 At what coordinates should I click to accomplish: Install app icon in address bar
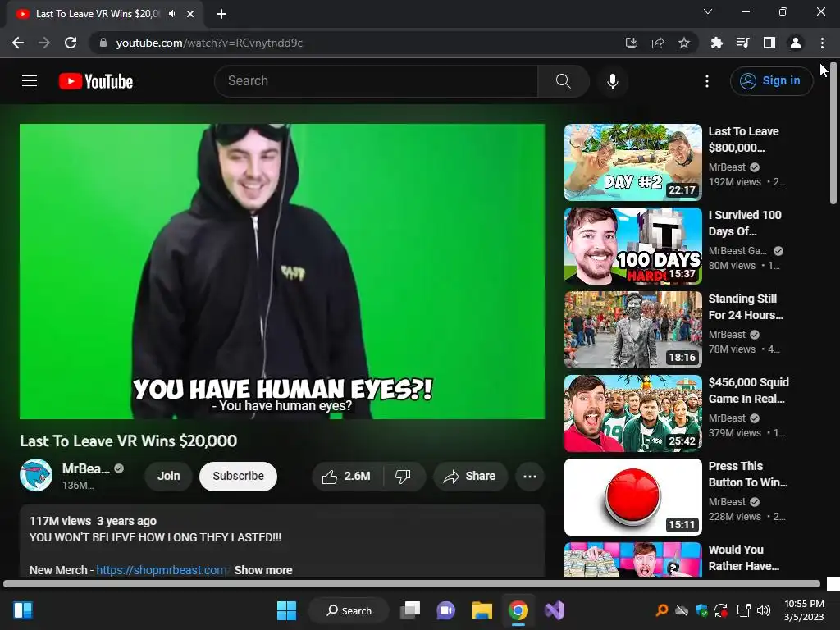(631, 43)
